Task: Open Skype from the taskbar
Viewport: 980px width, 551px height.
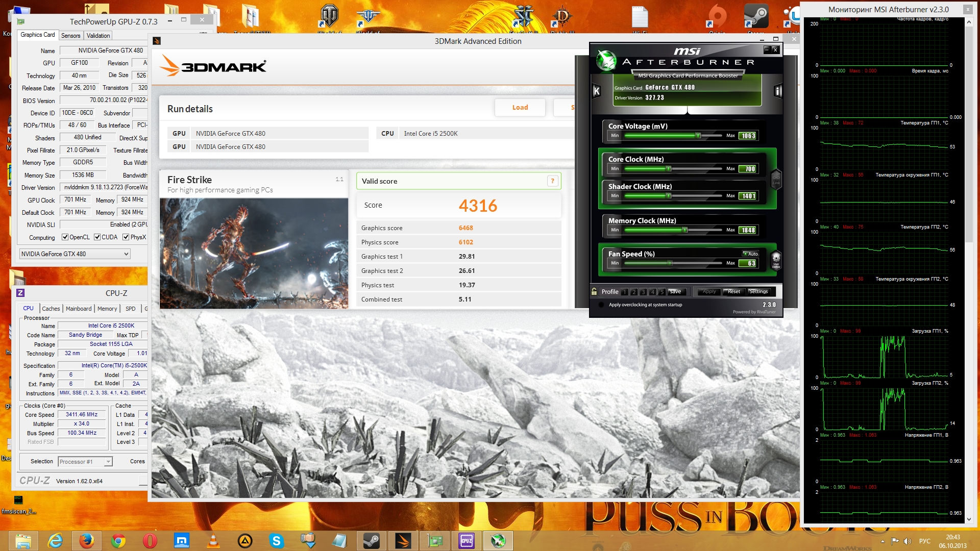Action: point(276,541)
